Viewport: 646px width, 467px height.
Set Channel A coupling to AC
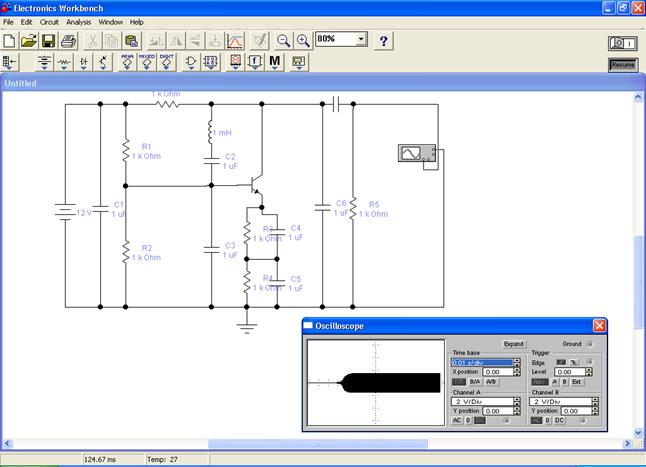tap(456, 421)
